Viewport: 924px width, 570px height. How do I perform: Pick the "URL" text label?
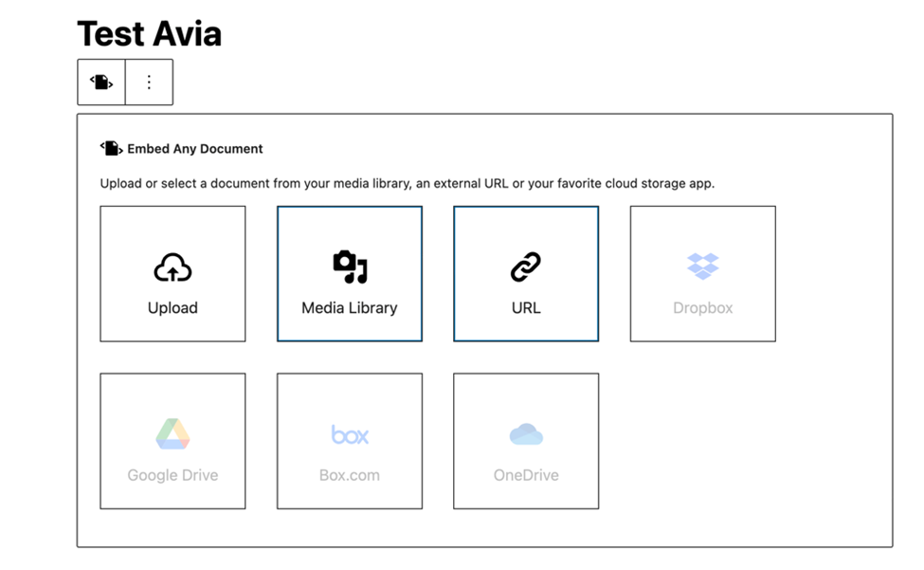click(x=526, y=308)
